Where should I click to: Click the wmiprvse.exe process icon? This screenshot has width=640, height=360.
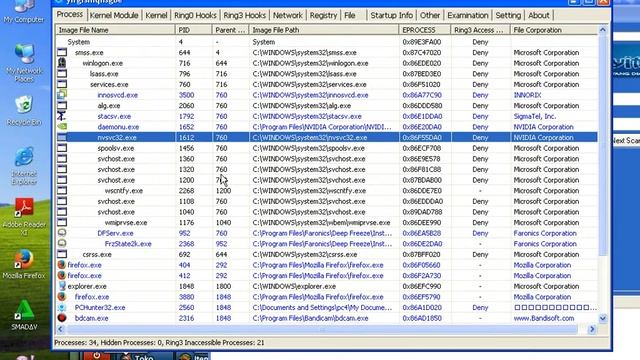[x=62, y=222]
